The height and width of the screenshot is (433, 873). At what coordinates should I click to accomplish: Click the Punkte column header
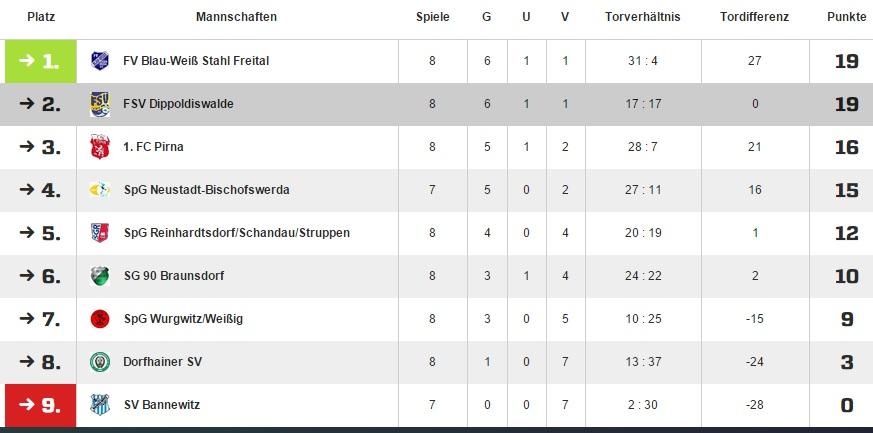click(846, 17)
